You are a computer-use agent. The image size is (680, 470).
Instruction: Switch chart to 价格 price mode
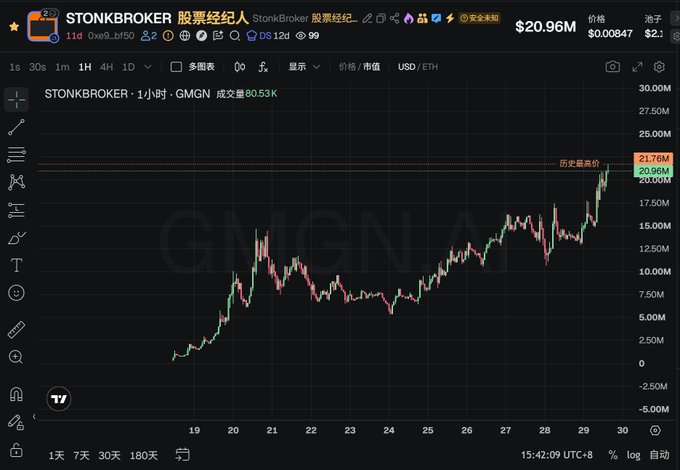(347, 67)
